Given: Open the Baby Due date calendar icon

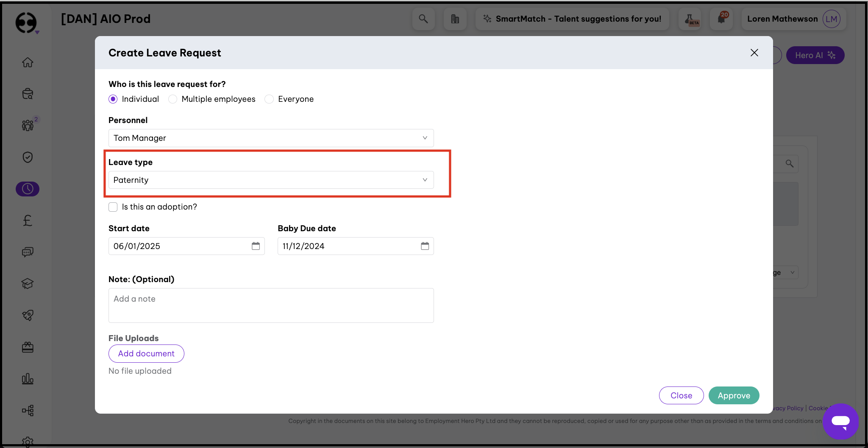Looking at the screenshot, I should (x=425, y=246).
